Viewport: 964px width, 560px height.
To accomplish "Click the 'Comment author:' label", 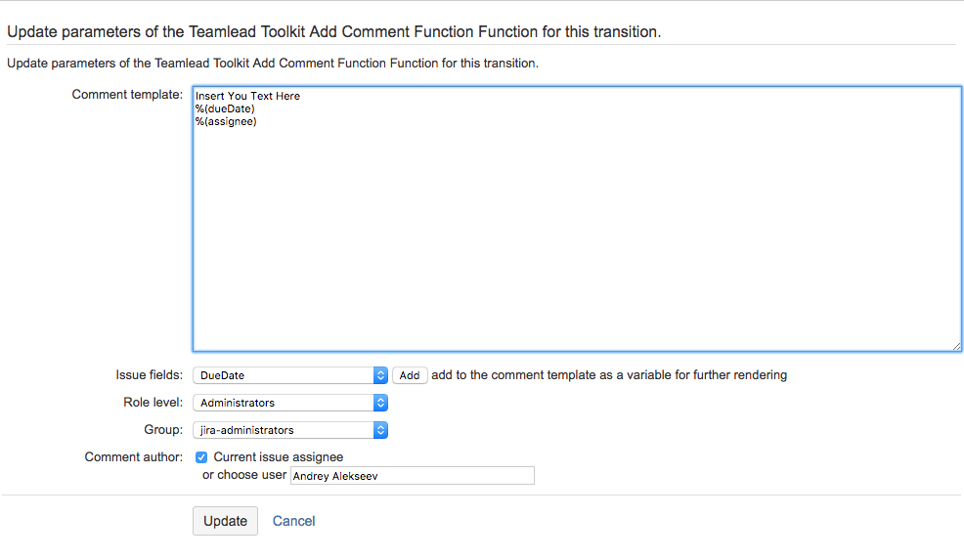I will click(x=133, y=457).
